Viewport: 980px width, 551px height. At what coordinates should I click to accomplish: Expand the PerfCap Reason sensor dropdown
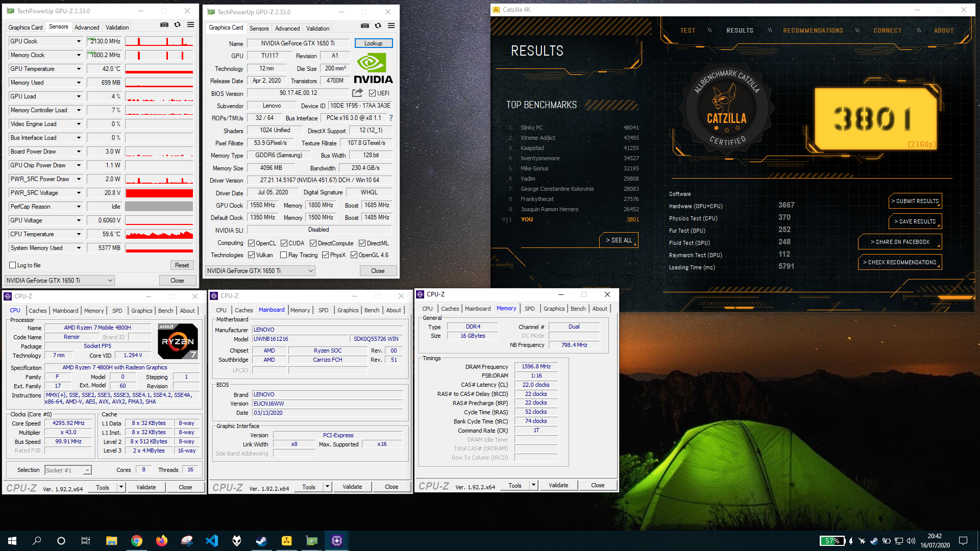[x=79, y=207]
